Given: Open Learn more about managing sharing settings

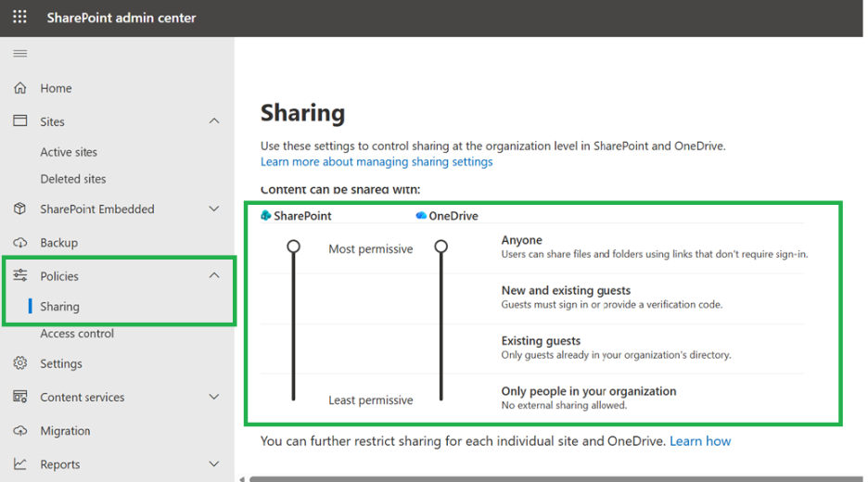Looking at the screenshot, I should pos(377,161).
